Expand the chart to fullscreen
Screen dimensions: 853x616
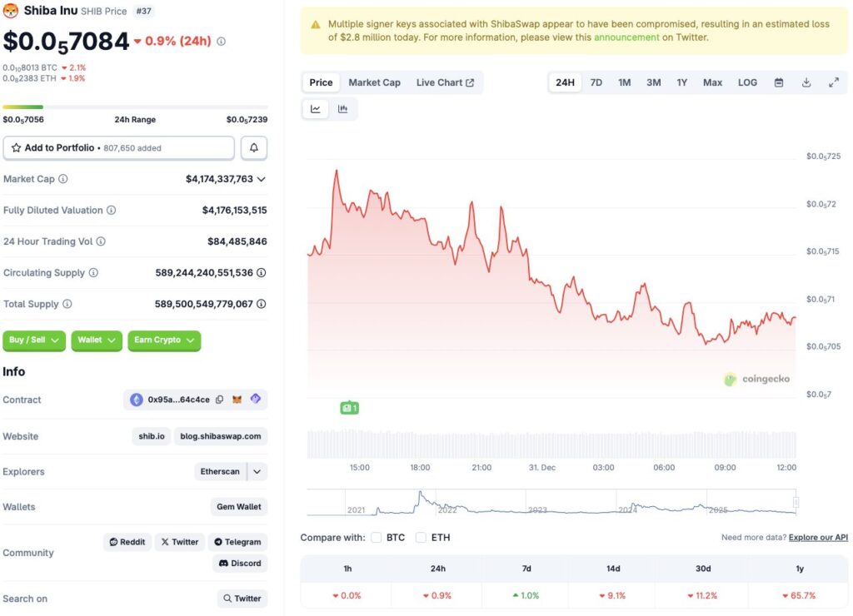click(834, 82)
